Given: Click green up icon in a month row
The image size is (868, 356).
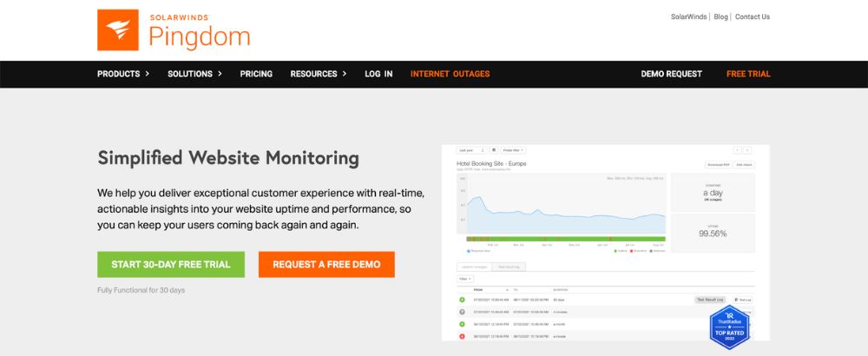Looking at the screenshot, I should tap(463, 324).
